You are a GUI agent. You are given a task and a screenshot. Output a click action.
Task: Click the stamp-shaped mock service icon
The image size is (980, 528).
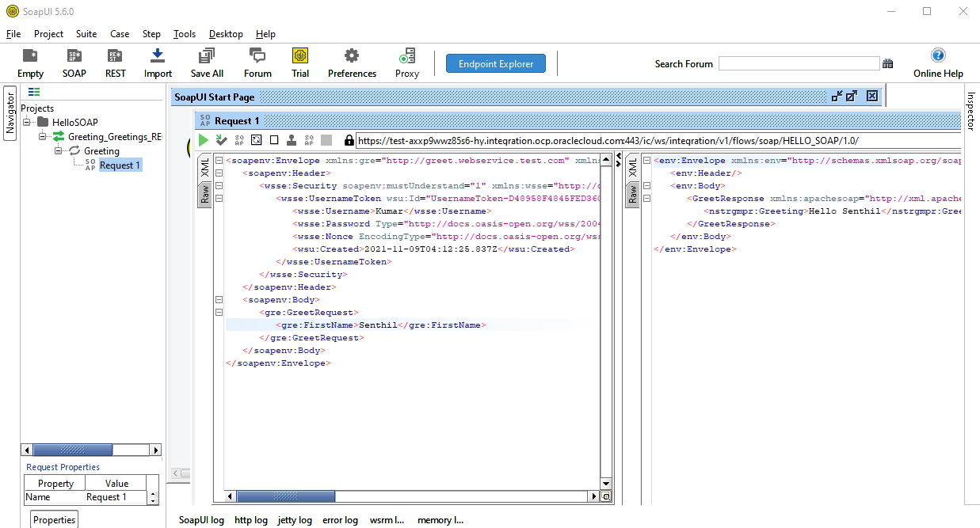pyautogui.click(x=292, y=140)
